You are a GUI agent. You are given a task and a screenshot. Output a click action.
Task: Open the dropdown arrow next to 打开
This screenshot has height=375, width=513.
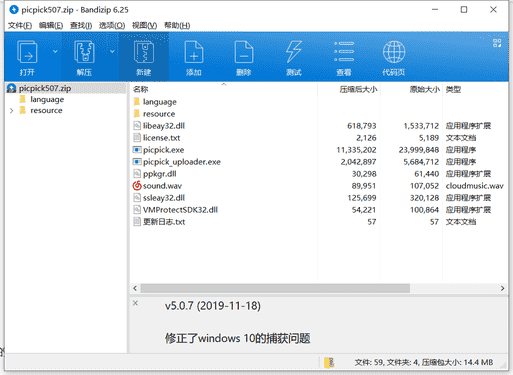click(55, 51)
